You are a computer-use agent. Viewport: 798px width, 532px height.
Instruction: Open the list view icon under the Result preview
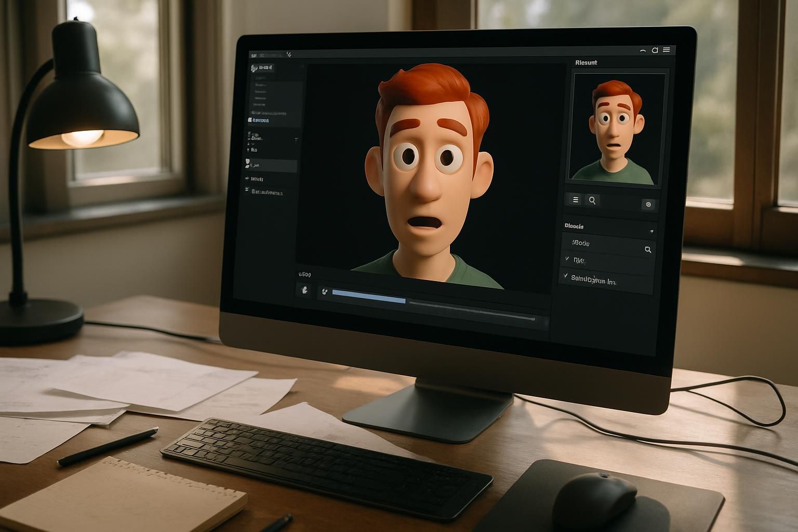point(576,201)
